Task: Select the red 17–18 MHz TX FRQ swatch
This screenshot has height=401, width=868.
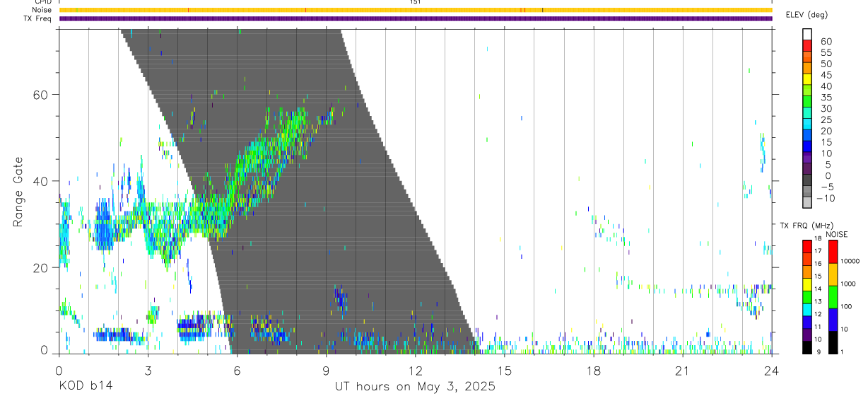Action: [x=807, y=246]
